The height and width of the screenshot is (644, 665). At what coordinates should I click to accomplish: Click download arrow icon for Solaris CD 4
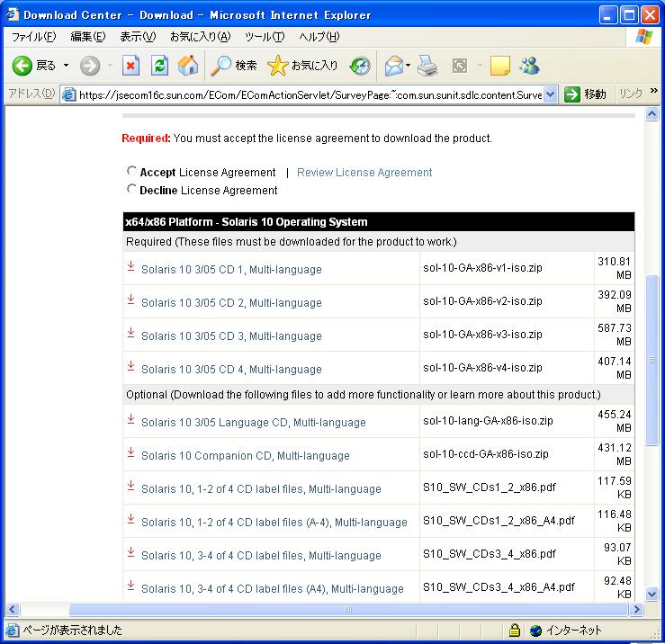click(131, 366)
